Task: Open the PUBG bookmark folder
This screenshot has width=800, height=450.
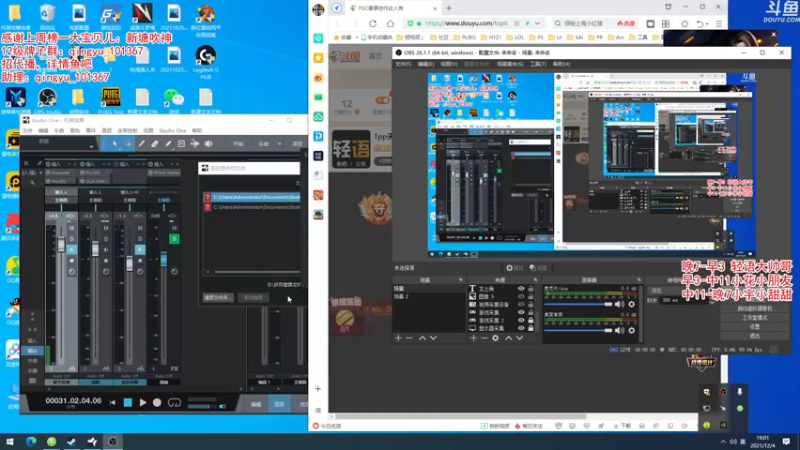Action: point(464,37)
